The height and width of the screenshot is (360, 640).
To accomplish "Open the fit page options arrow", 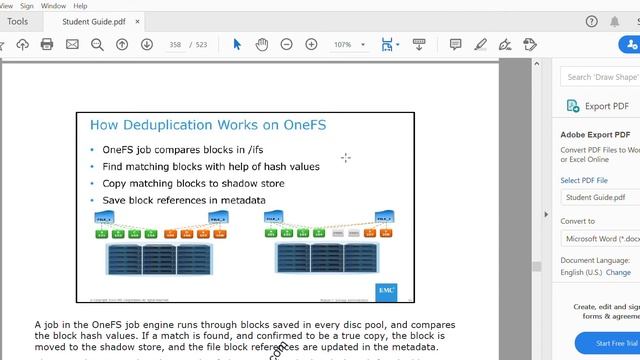I will pos(398,44).
